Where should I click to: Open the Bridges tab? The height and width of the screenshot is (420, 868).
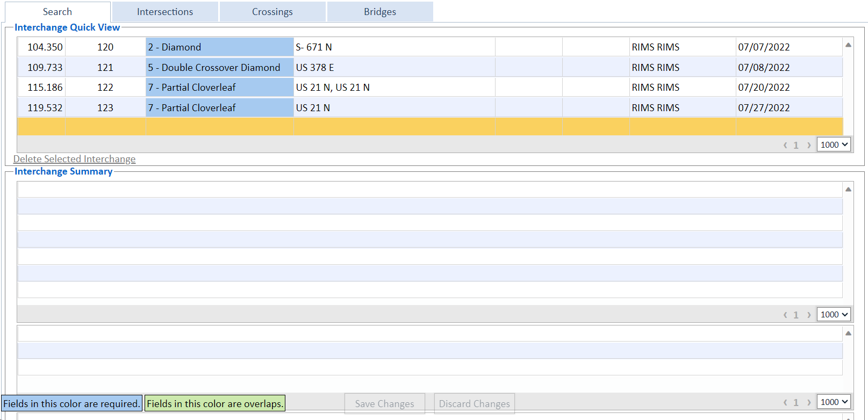(380, 12)
